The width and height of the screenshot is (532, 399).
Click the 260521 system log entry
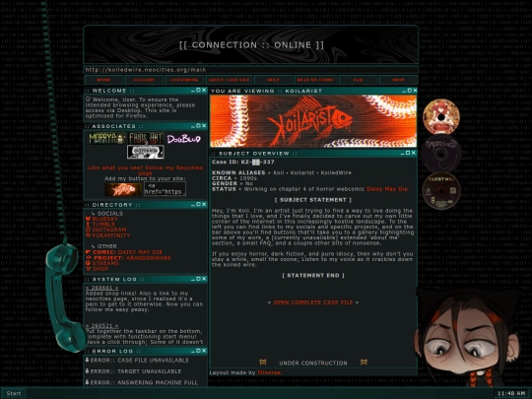click(x=101, y=325)
